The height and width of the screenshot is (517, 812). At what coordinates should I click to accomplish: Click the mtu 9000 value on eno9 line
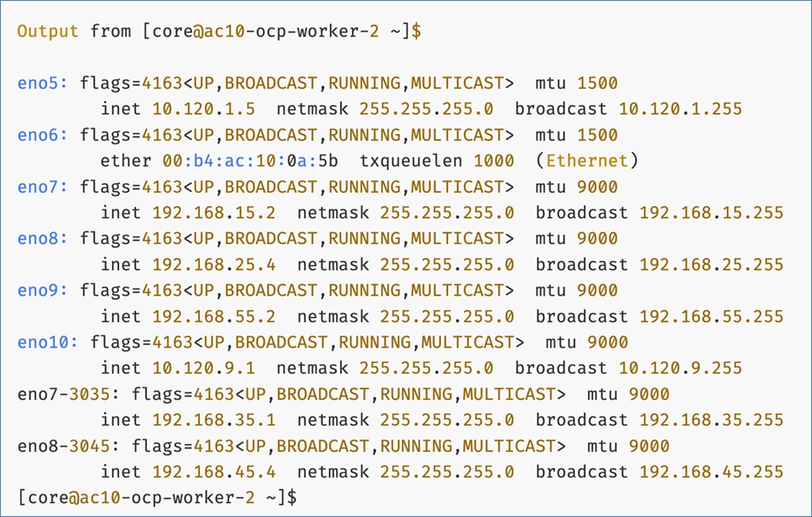click(597, 290)
